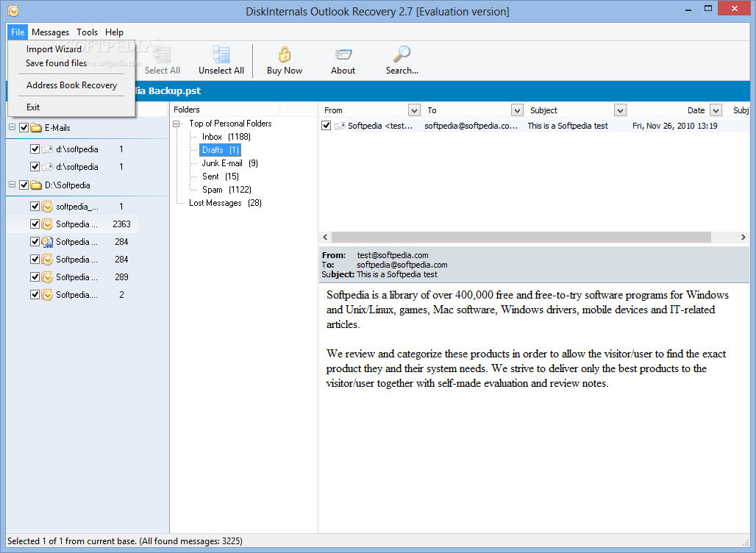Screen dimensions: 756x553
Task: Click the Select All toolbar icon
Action: pos(162,54)
